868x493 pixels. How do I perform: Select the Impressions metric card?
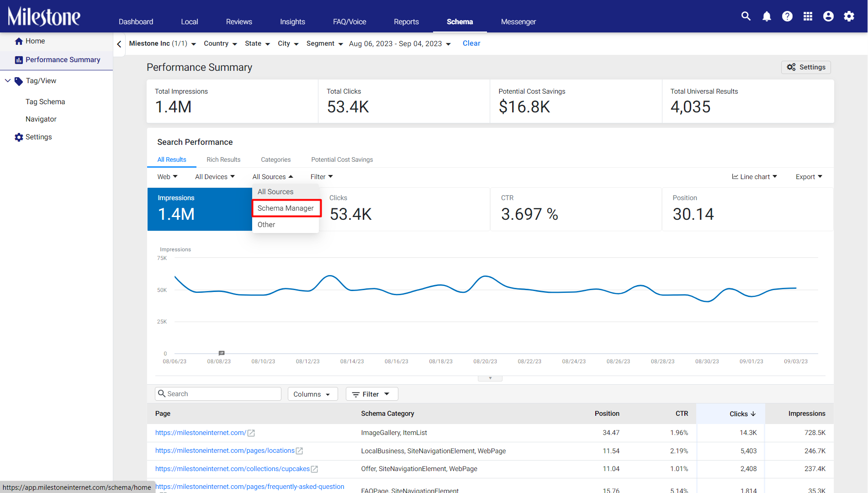click(x=200, y=209)
